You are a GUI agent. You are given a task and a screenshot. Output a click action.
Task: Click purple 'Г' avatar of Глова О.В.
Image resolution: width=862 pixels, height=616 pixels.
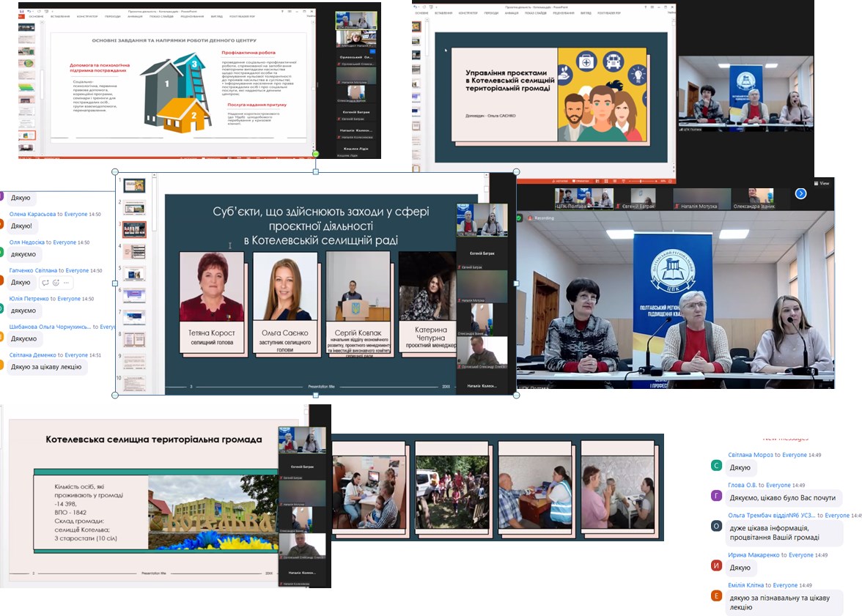(716, 496)
